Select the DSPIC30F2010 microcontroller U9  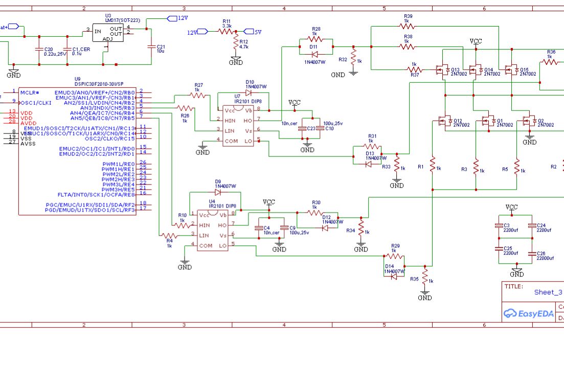(77, 148)
